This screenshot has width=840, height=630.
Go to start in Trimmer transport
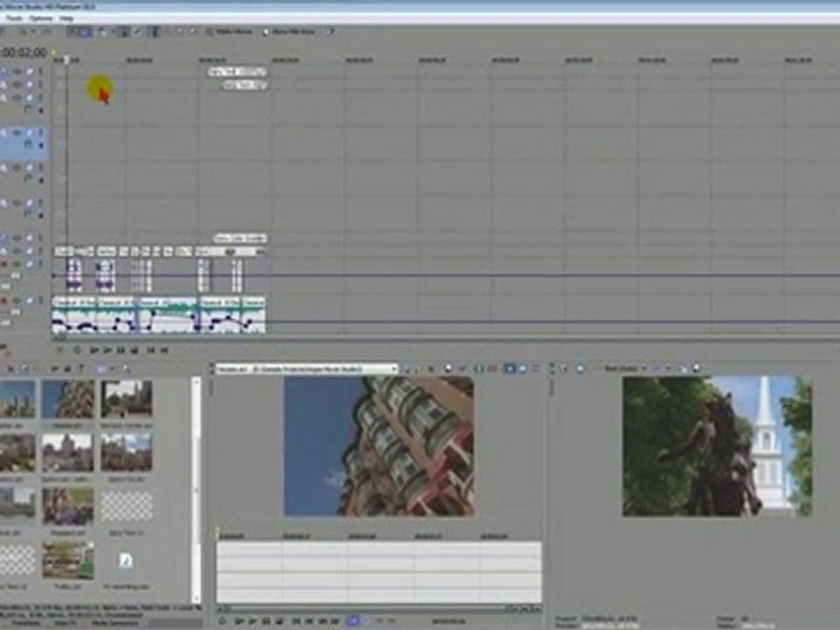297,621
